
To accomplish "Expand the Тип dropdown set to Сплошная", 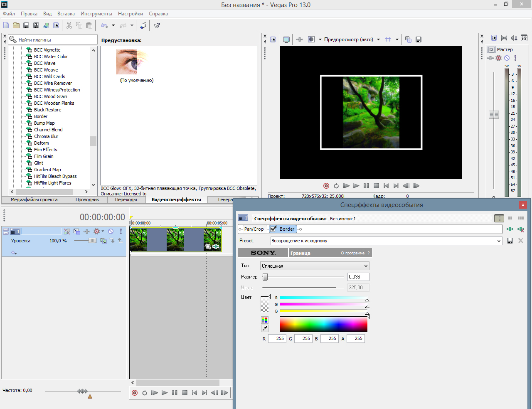I will point(315,266).
